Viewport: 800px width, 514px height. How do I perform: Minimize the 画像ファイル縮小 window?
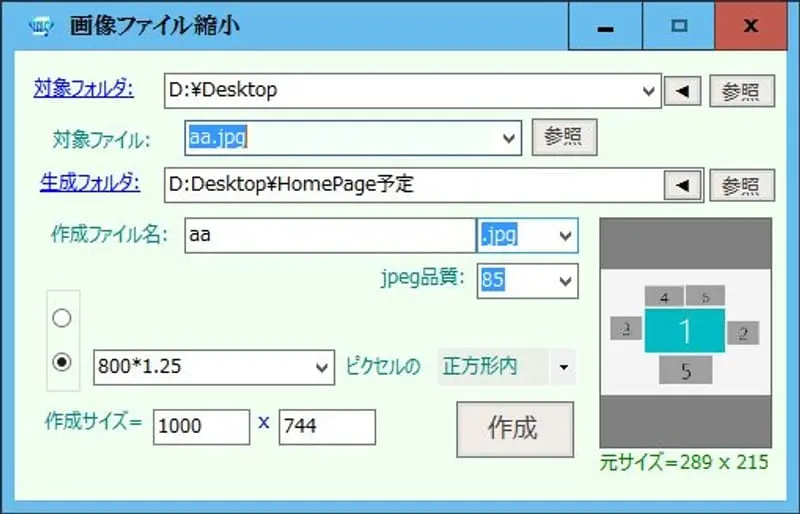[605, 26]
